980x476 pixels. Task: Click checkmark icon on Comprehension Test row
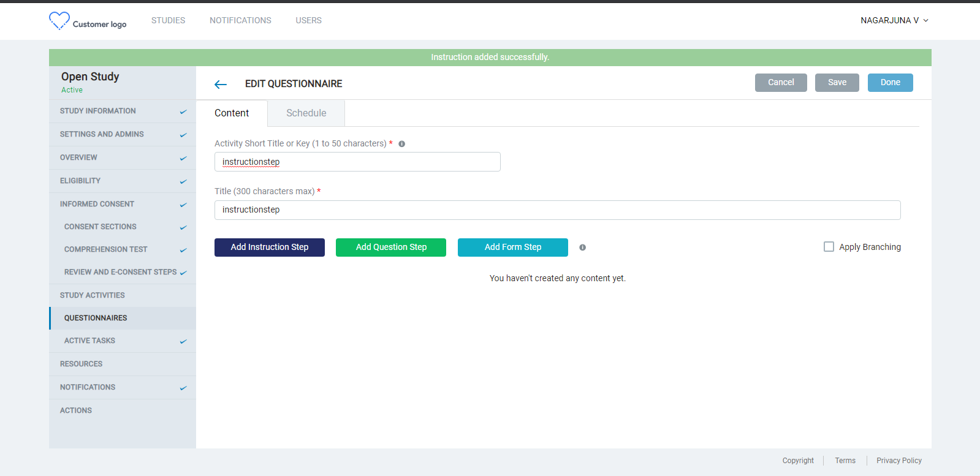pos(183,250)
